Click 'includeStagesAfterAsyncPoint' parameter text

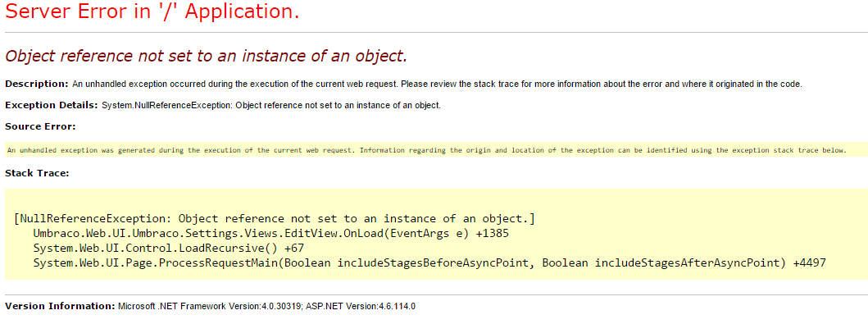[690, 263]
